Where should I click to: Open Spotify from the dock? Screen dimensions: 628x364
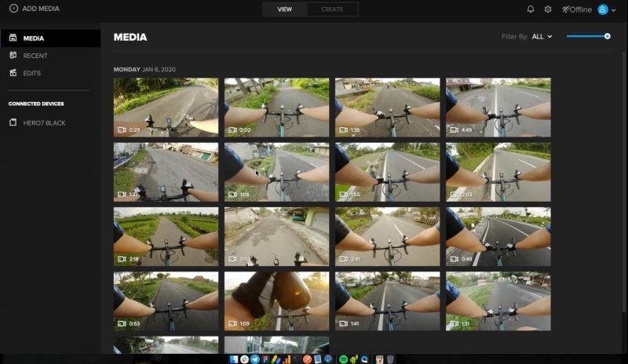(x=343, y=359)
